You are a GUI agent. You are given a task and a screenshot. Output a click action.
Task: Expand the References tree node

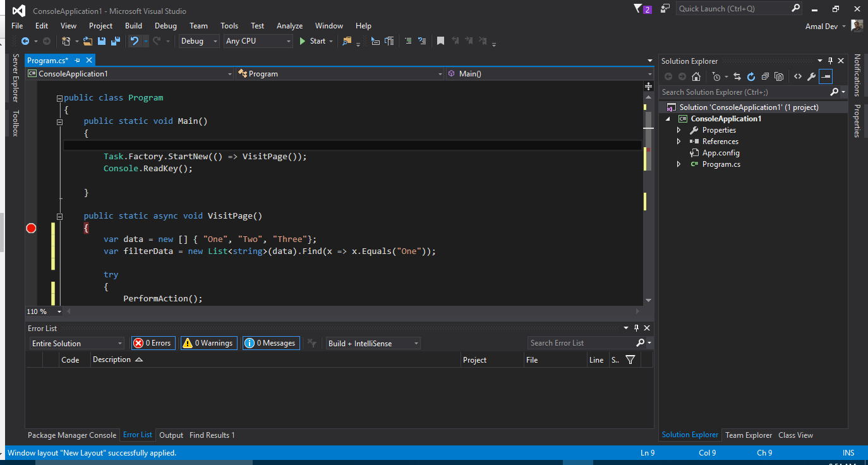[x=679, y=142]
